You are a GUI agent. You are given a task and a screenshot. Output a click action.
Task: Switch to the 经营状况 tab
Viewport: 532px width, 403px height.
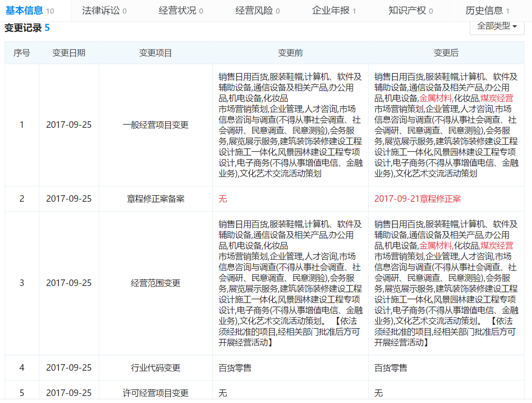pyautogui.click(x=181, y=11)
